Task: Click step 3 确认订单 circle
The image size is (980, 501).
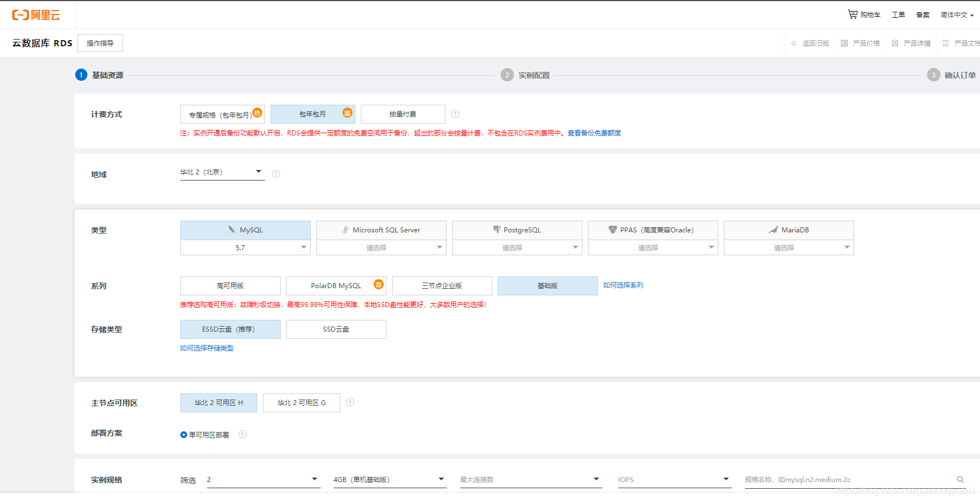Action: pos(934,75)
